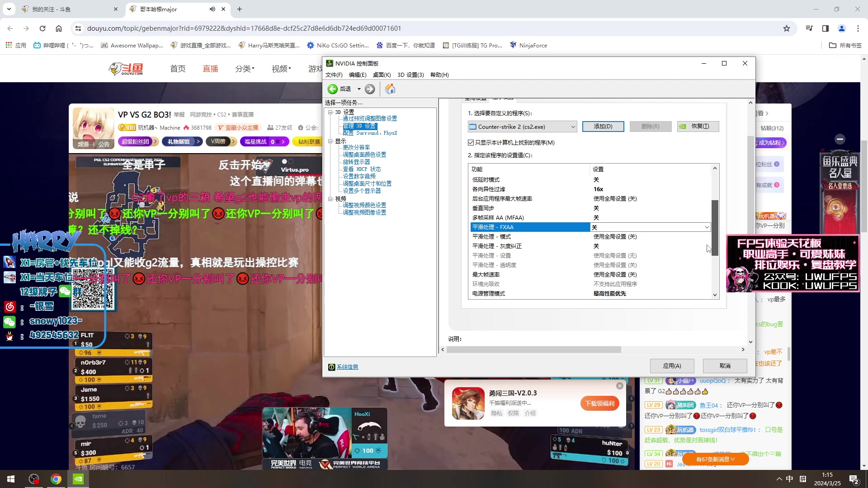Image resolution: width=868 pixels, height=488 pixels.
Task: Open NVIDIA app in taskbar
Action: click(x=78, y=479)
